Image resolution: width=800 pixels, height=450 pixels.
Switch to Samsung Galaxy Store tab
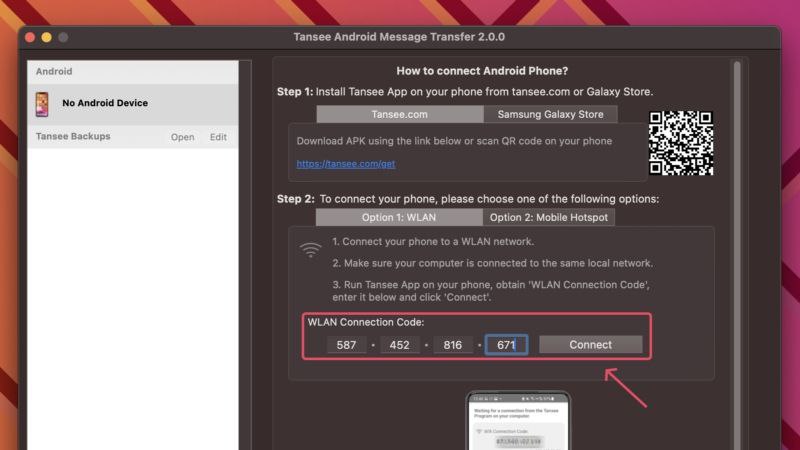551,114
